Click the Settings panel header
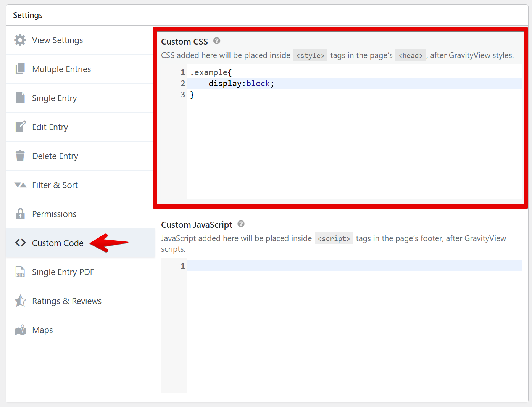 [28, 15]
